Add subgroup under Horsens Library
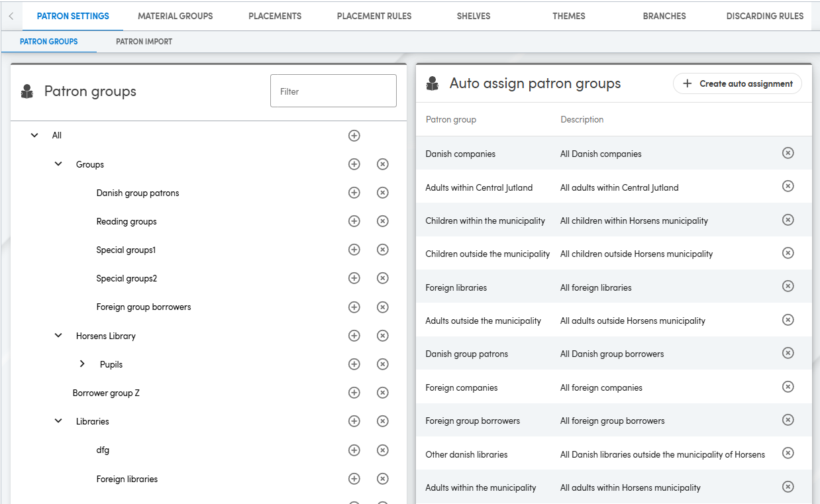The width and height of the screenshot is (820, 504). click(354, 336)
